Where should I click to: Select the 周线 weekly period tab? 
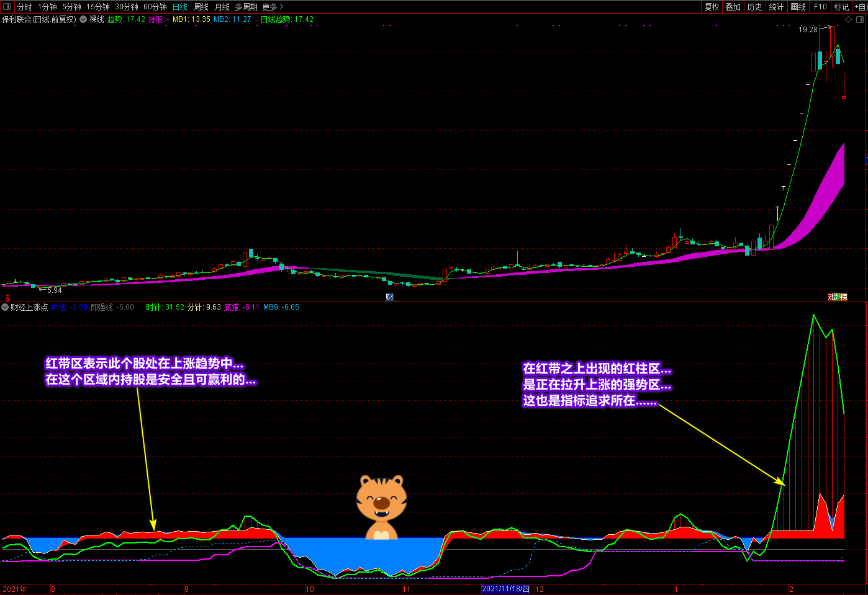[201, 7]
